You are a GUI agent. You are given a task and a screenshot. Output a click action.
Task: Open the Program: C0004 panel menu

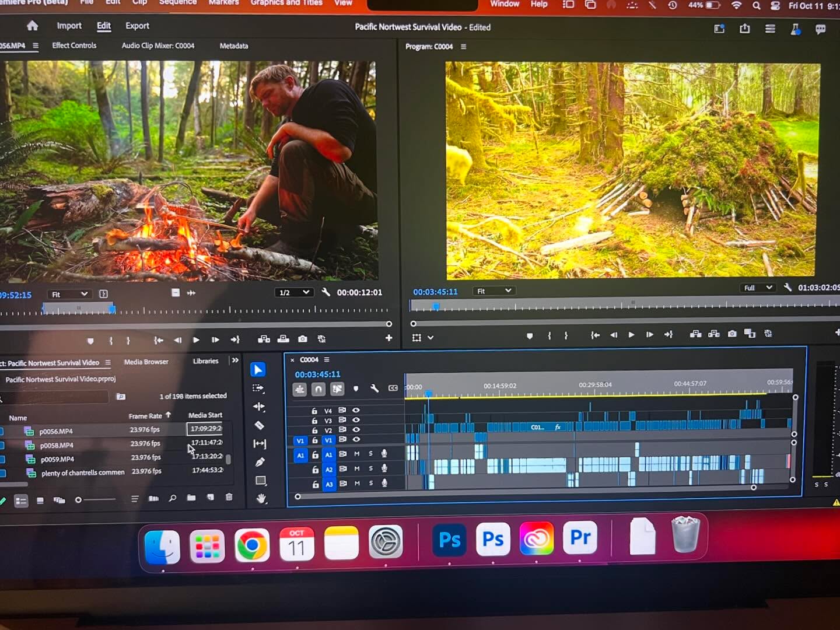click(x=464, y=47)
